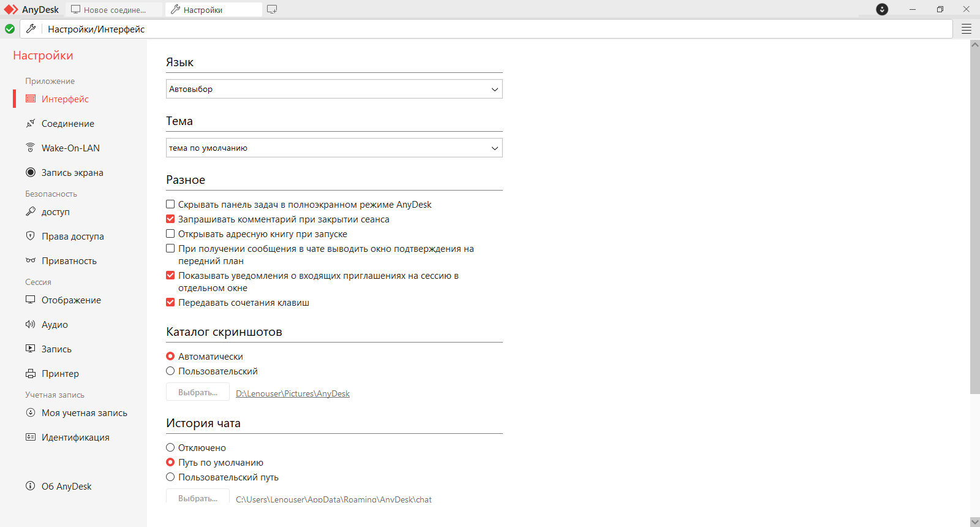Image resolution: width=980 pixels, height=527 pixels.
Task: Click the Об AnyDesk info icon
Action: (x=31, y=486)
